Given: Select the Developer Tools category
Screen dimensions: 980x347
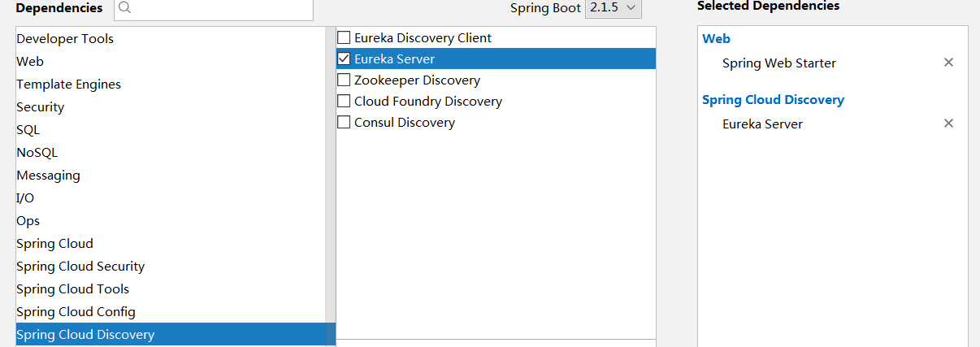Looking at the screenshot, I should tap(170, 39).
